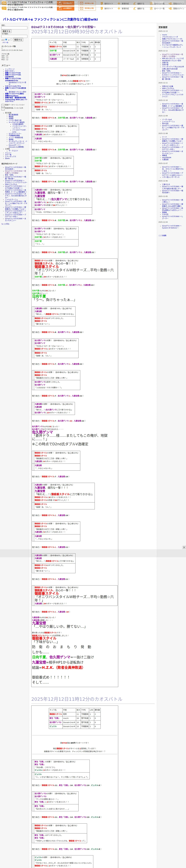
Task: Open '月影のボス全集' in update history
Action: [x=167, y=86]
